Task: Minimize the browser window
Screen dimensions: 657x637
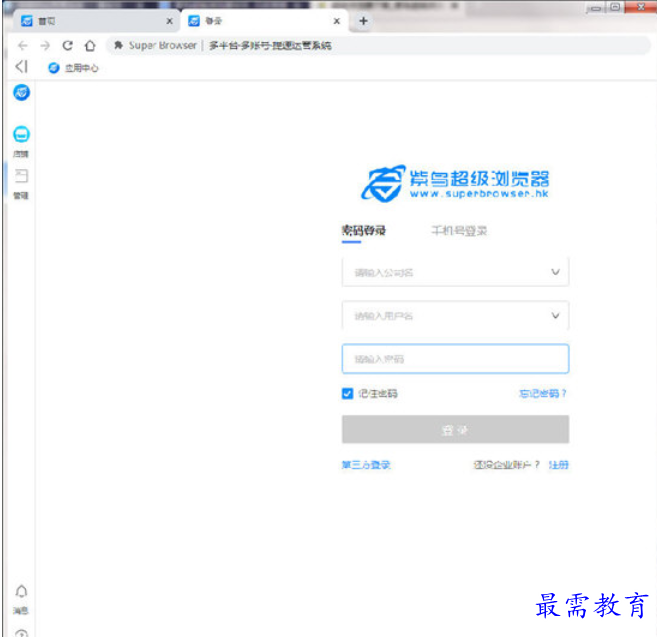Action: tap(595, 8)
